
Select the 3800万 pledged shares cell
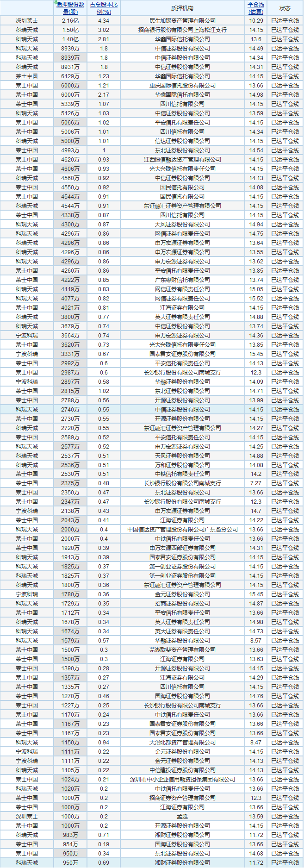70,317
